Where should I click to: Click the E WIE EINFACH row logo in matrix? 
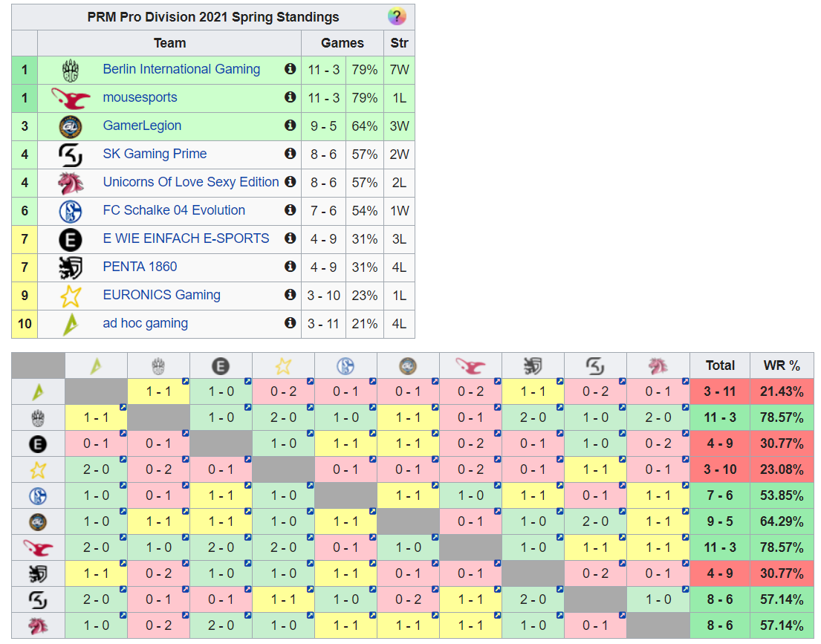38,444
